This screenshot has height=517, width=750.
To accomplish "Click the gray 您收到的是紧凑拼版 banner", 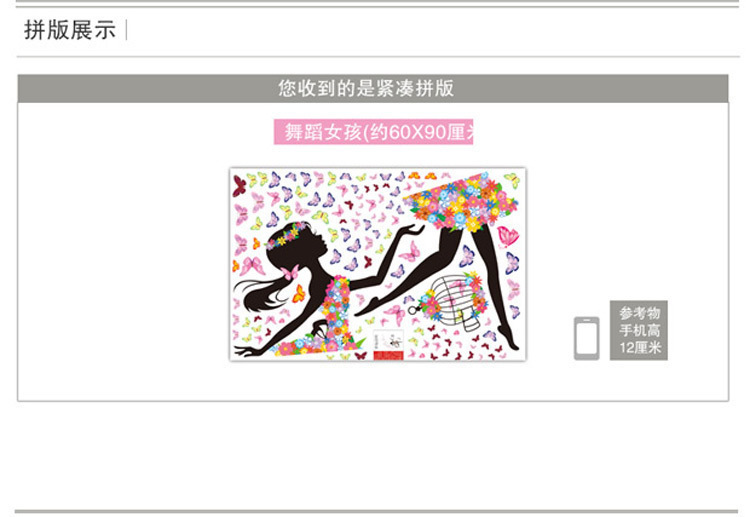I will pos(373,88).
